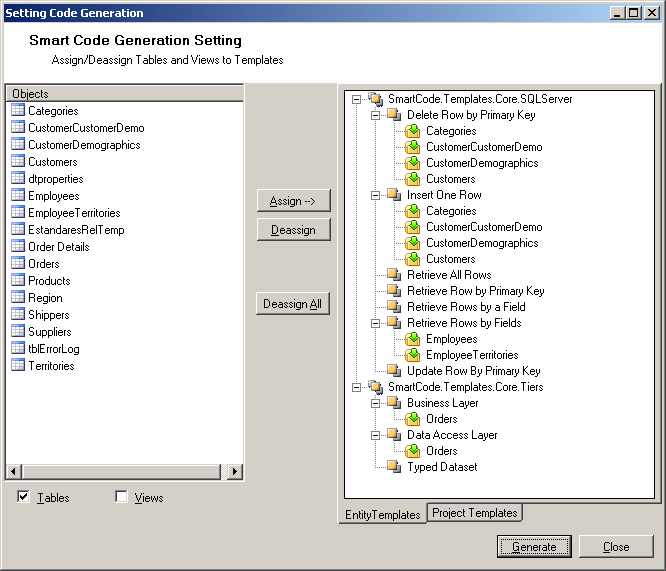This screenshot has width=666, height=571.
Task: Select CustomerDemographics under Delete Row by Primary Key
Action: point(482,163)
